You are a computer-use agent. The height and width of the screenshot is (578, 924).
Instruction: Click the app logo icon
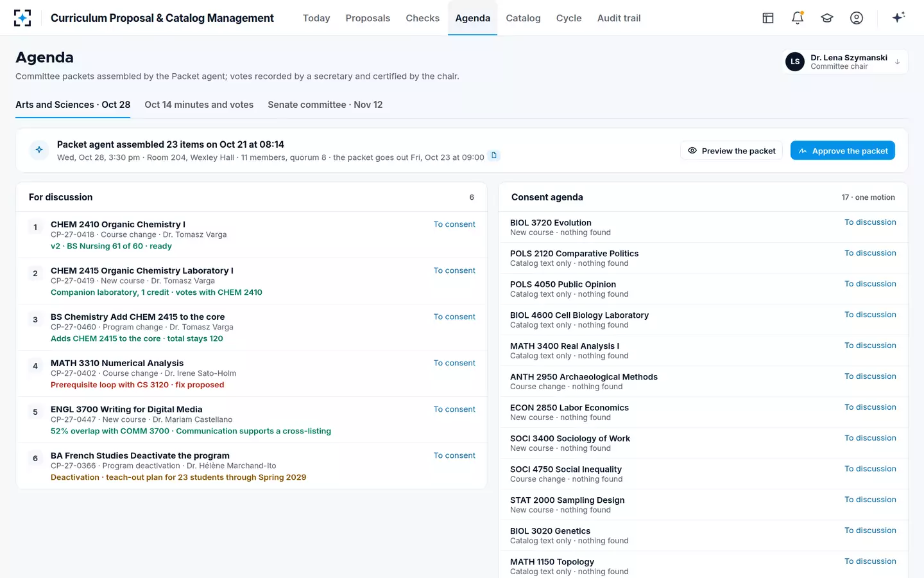coord(22,18)
